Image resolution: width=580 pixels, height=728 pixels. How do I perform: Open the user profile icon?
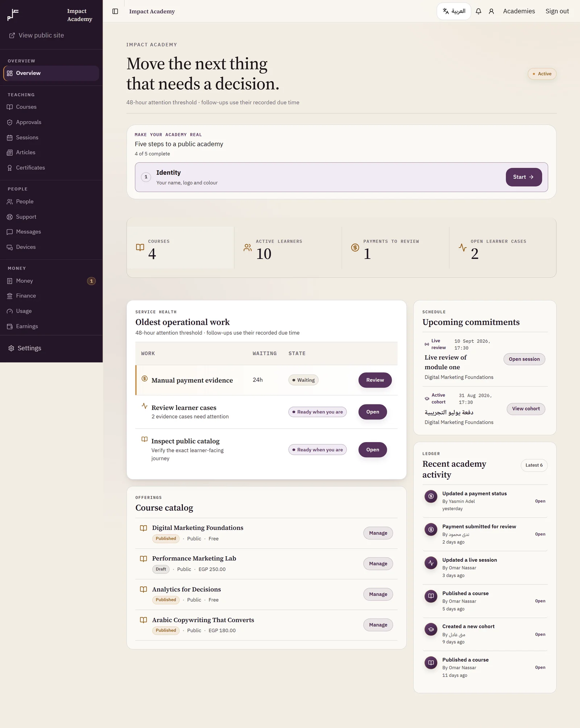click(x=491, y=11)
